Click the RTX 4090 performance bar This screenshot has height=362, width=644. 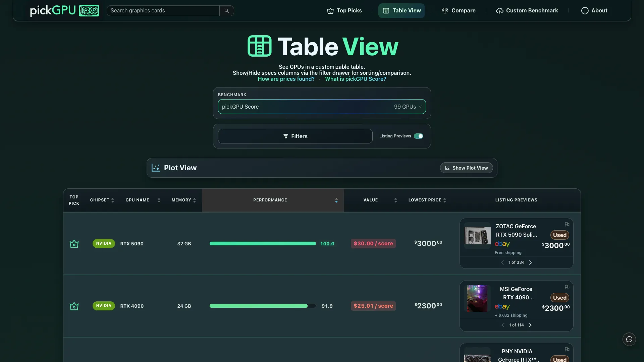coord(263,306)
